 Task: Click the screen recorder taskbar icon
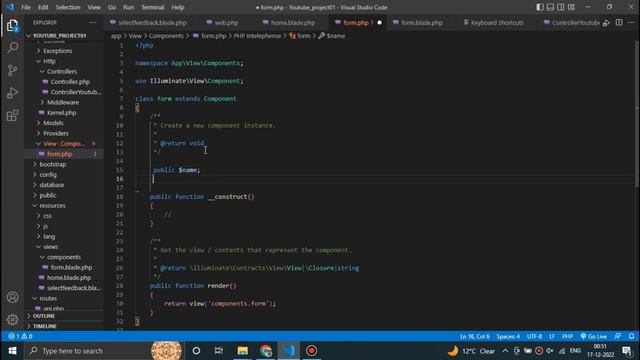tap(311, 351)
